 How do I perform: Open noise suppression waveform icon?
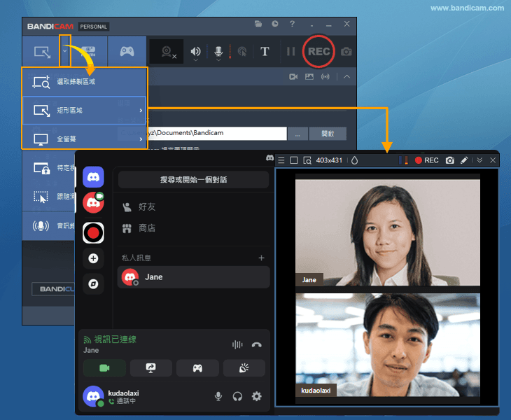pyautogui.click(x=237, y=344)
